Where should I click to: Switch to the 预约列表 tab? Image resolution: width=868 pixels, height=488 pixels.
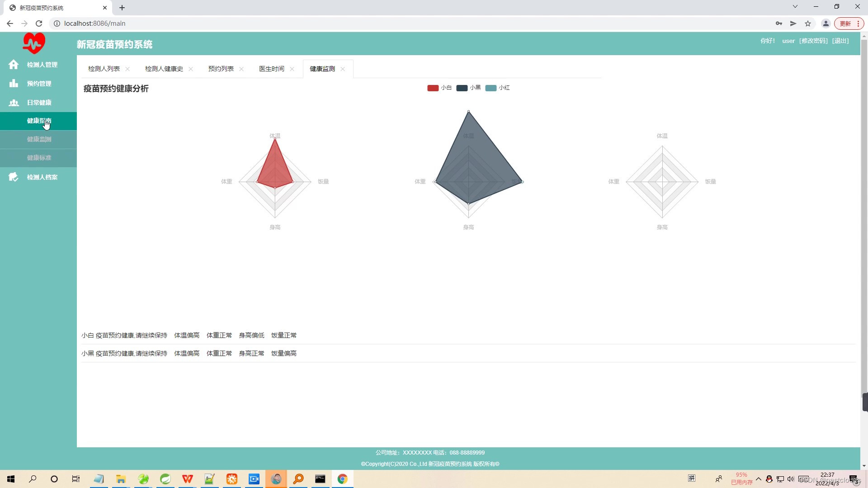coord(221,69)
